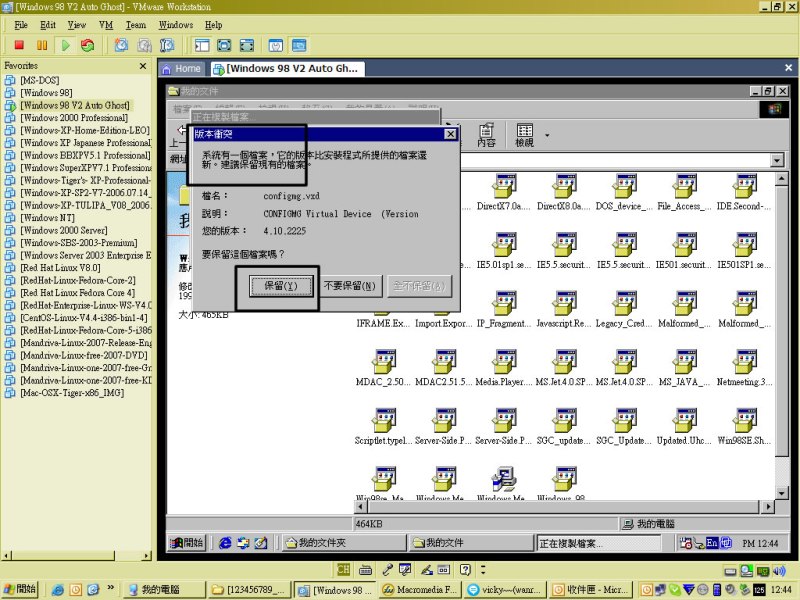Select the DOS_device file icon
Viewport: 800px width, 600px height.
pos(624,192)
